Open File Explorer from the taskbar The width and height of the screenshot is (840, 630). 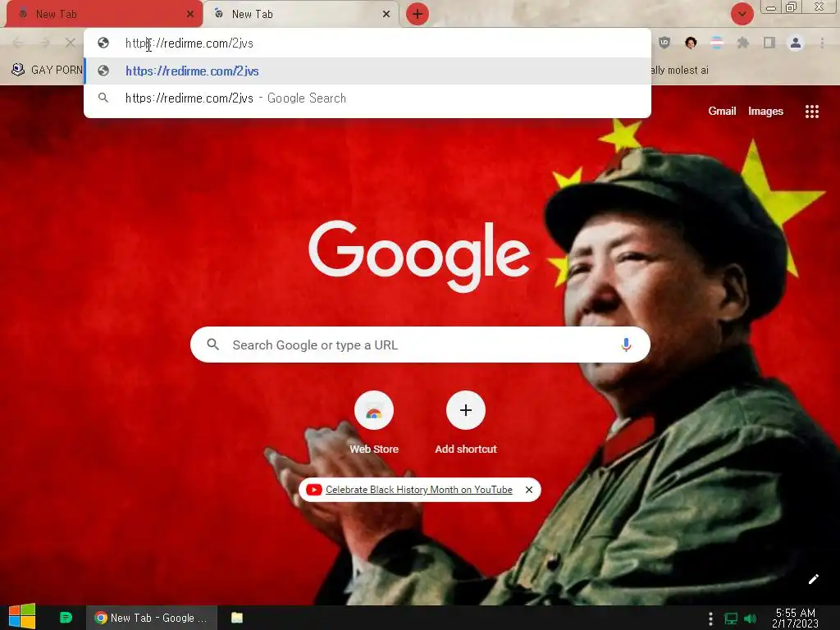click(x=237, y=618)
